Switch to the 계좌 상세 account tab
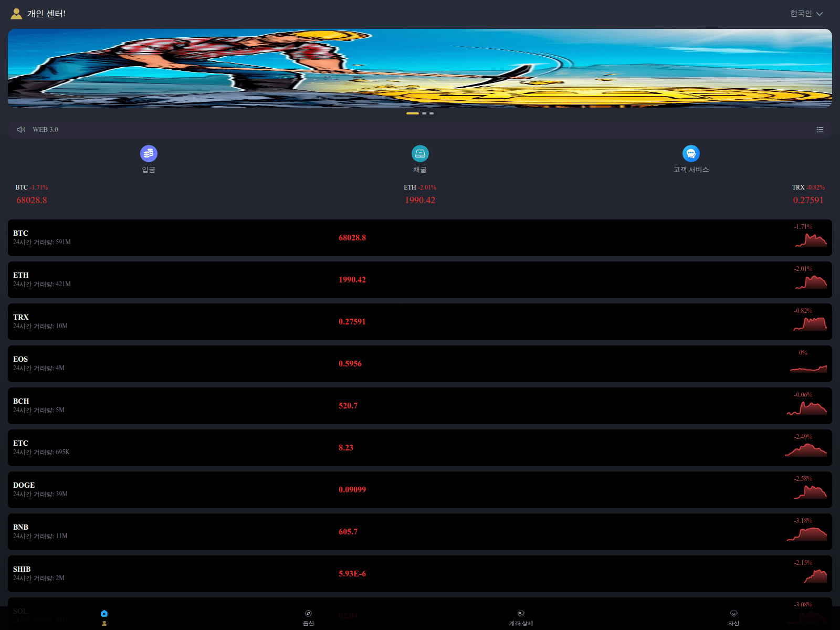 [x=521, y=618]
